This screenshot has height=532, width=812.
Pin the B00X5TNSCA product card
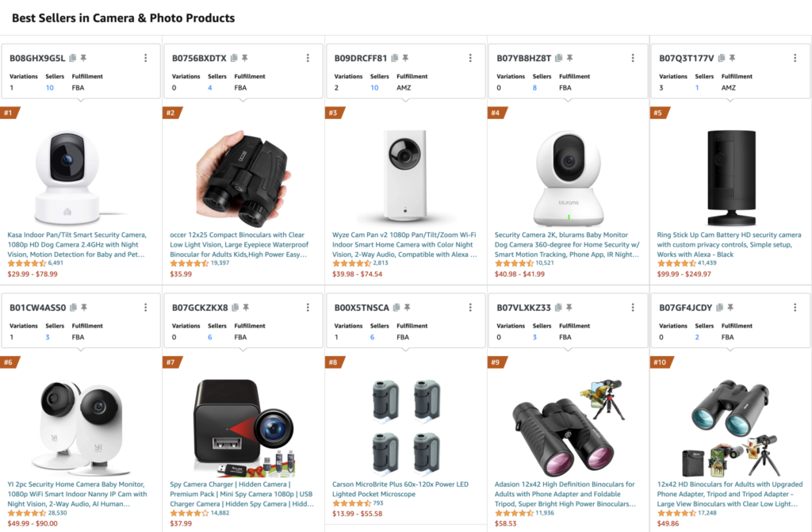click(407, 307)
